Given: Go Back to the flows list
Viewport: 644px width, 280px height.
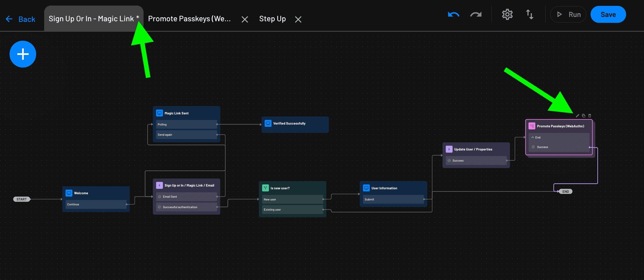Looking at the screenshot, I should click(x=21, y=19).
